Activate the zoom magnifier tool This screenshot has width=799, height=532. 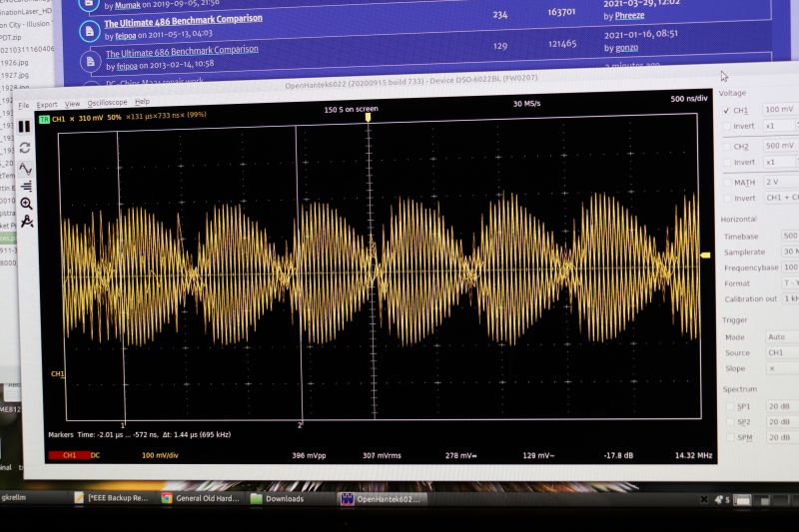click(x=26, y=203)
